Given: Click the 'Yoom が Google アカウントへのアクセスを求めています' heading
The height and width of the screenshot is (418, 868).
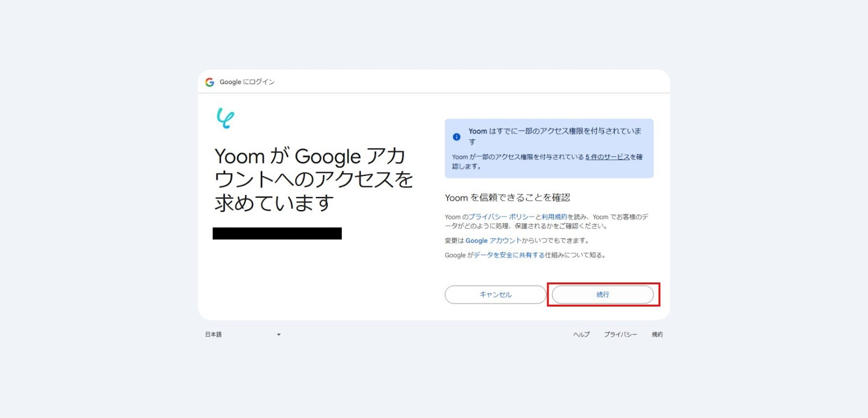Looking at the screenshot, I should pos(314,179).
